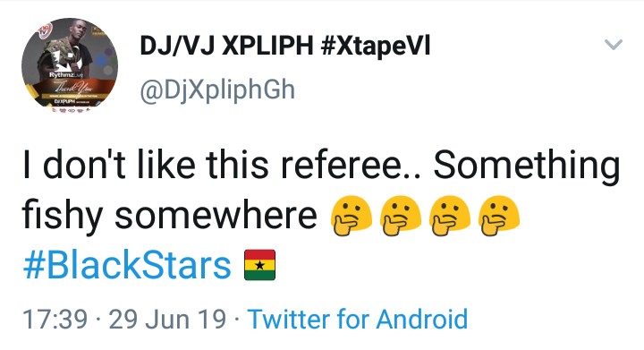This screenshot has height=350, width=644.
Task: Click the DJ/VJ XPLIPH display name
Action: pos(226,45)
